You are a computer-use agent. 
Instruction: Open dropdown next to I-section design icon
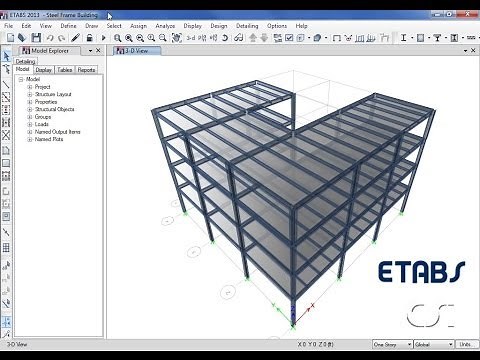412,38
